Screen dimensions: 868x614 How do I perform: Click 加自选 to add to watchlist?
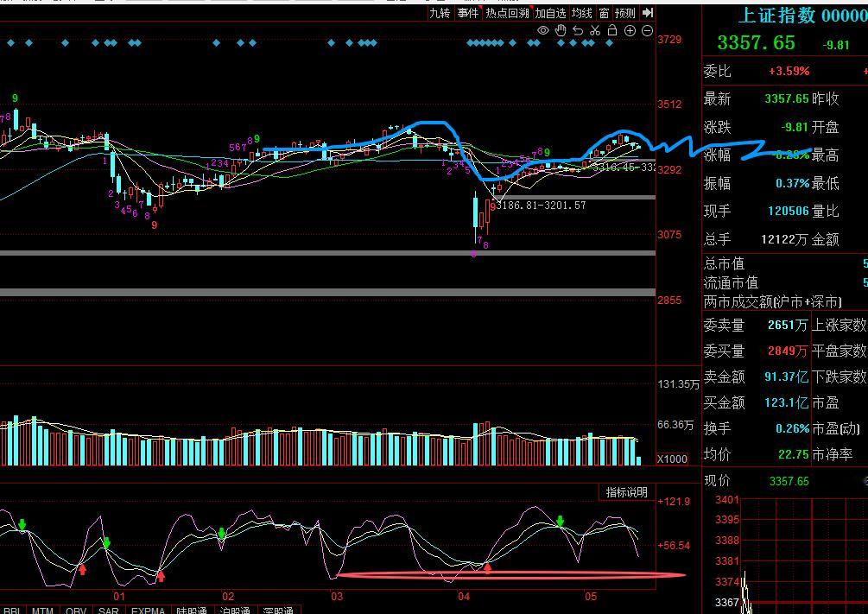click(x=550, y=13)
